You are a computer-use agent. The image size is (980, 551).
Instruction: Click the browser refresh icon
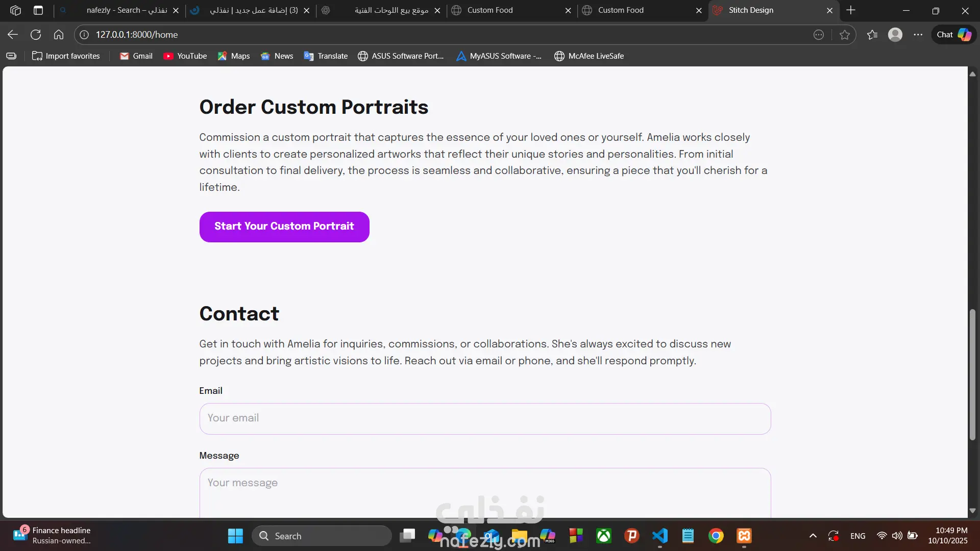click(x=36, y=35)
